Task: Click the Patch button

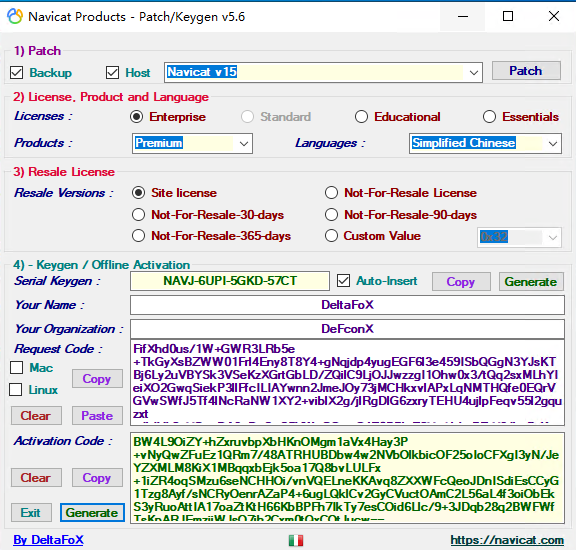Action: coord(526,71)
